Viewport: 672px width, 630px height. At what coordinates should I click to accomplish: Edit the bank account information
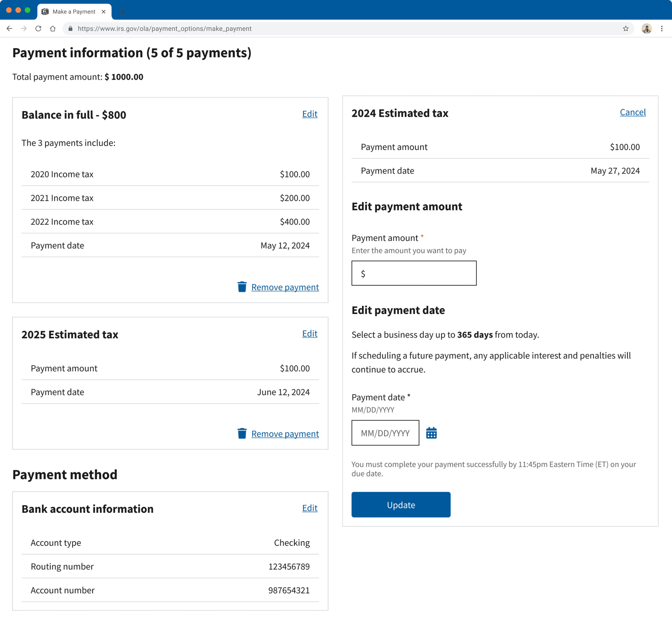(309, 508)
